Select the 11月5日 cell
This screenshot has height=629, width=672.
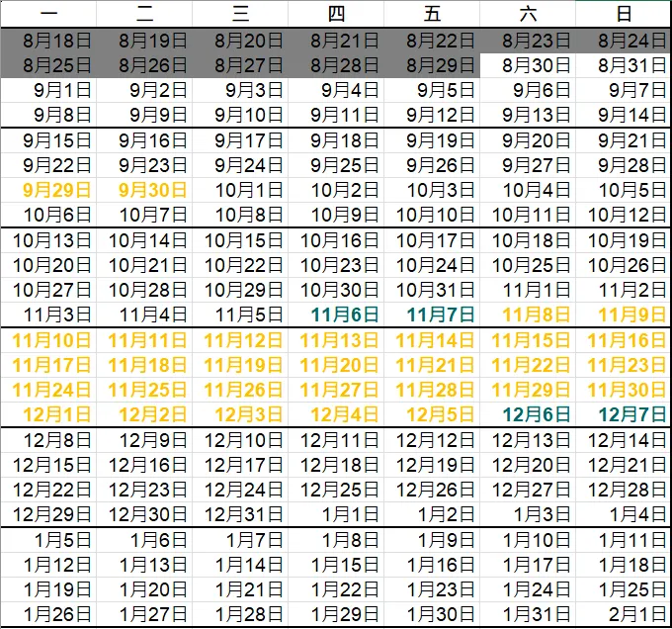coord(240,314)
